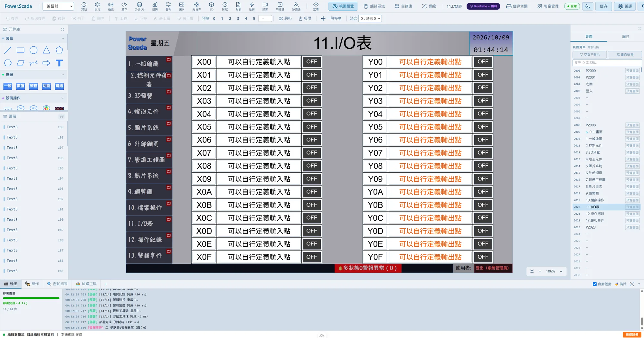Select the arrow shape tool
Image resolution: width=644 pixels, height=338 pixels.
point(46,63)
